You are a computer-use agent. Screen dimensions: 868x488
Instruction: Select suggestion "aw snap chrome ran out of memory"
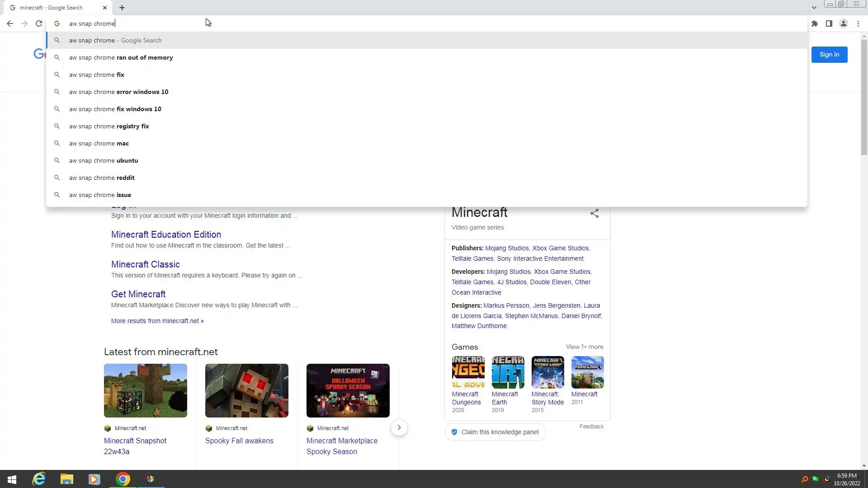click(121, 57)
